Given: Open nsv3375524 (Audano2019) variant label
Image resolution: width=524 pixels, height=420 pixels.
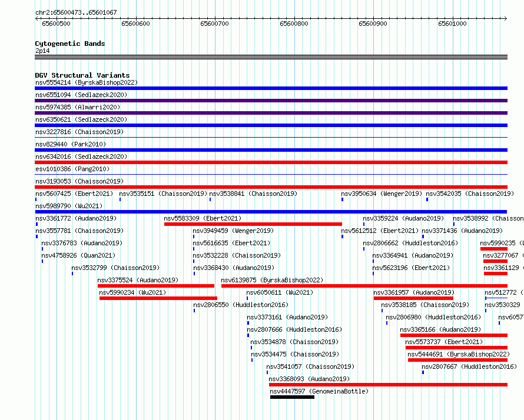Looking at the screenshot, I should click(138, 280).
